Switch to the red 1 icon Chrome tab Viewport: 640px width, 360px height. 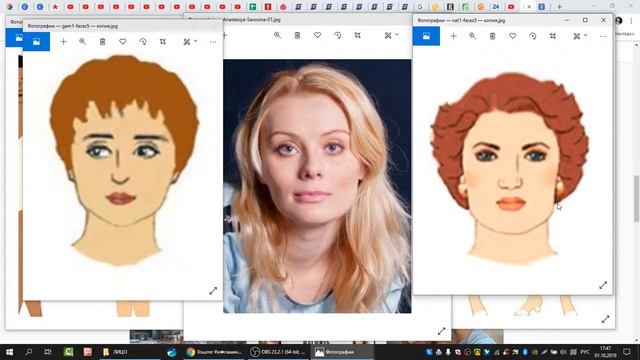[268, 7]
